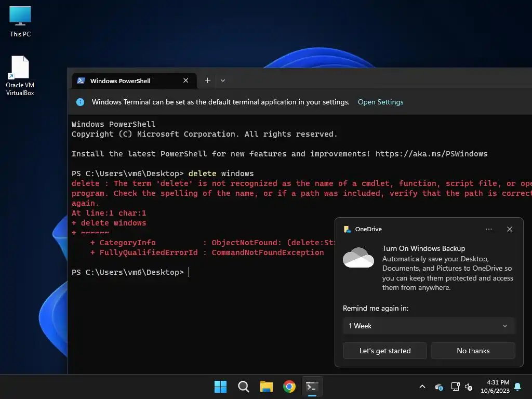Open network status tray icon
The width and height of the screenshot is (532, 399).
point(455,387)
